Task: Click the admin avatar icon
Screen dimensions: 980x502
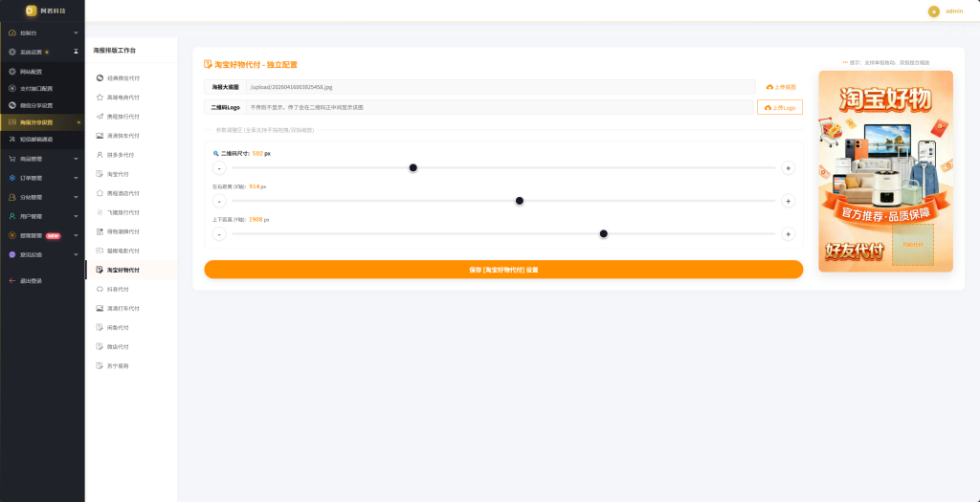Action: 934,11
